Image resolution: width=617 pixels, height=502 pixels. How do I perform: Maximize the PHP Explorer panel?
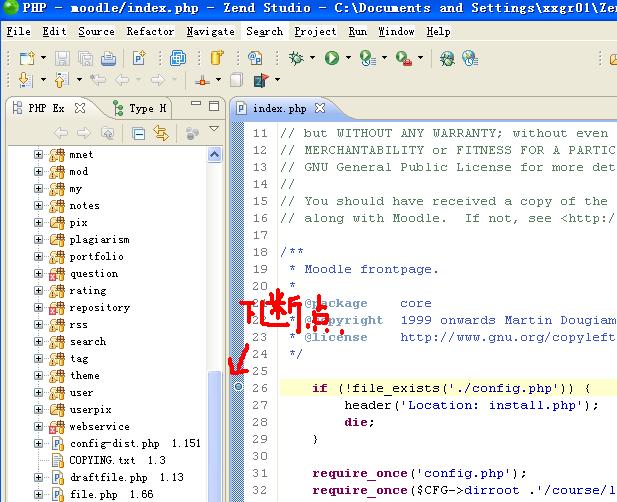point(214,106)
